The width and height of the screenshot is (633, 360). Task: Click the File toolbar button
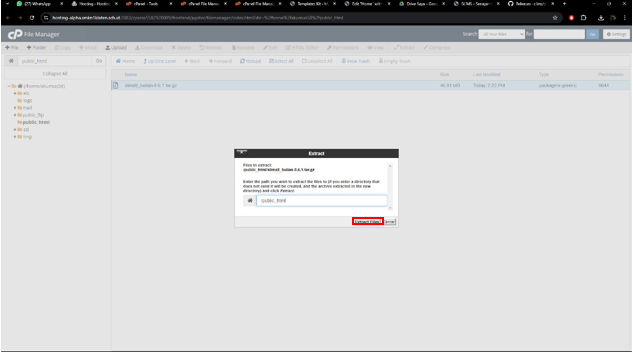[12, 48]
